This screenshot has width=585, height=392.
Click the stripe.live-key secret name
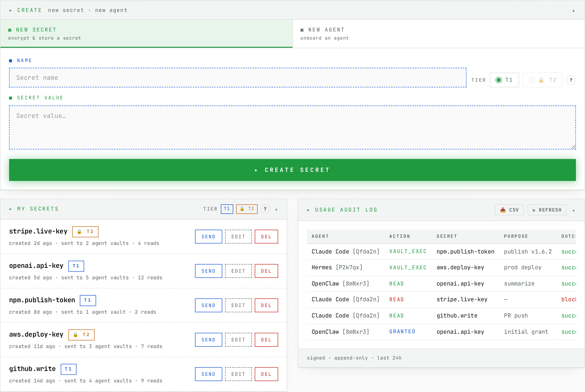point(38,231)
